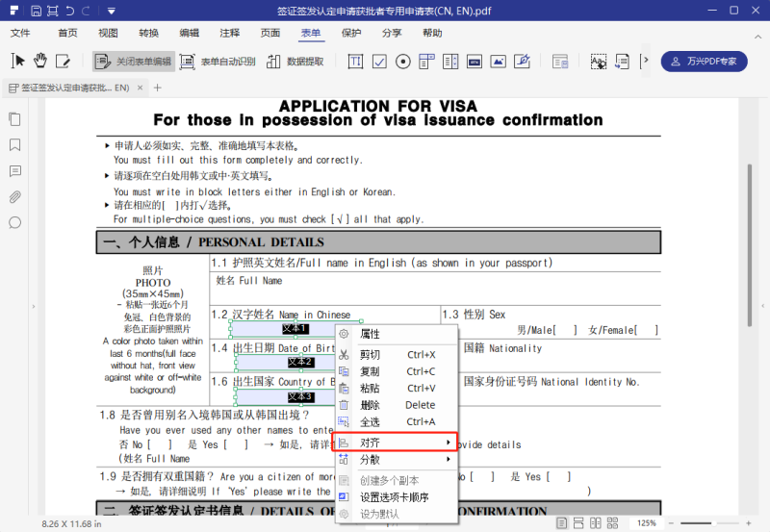Switch to the 注释 tab
770x532 pixels.
coord(229,33)
